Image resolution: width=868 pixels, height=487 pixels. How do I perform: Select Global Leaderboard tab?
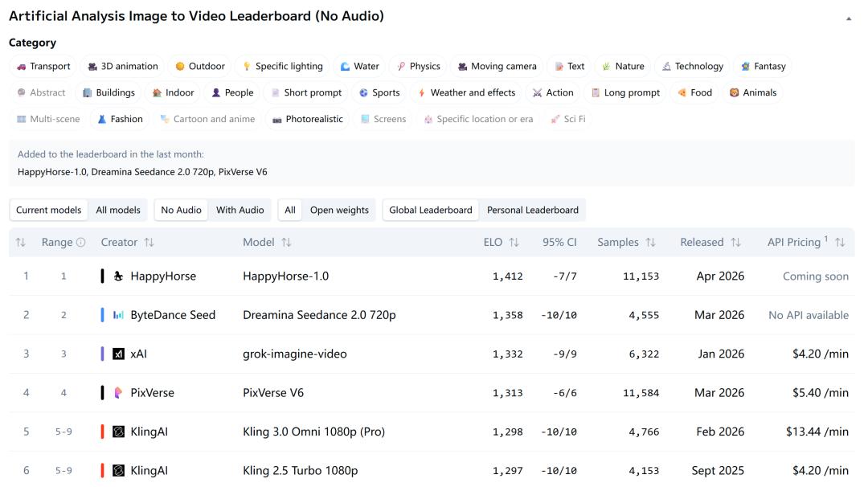[431, 210]
